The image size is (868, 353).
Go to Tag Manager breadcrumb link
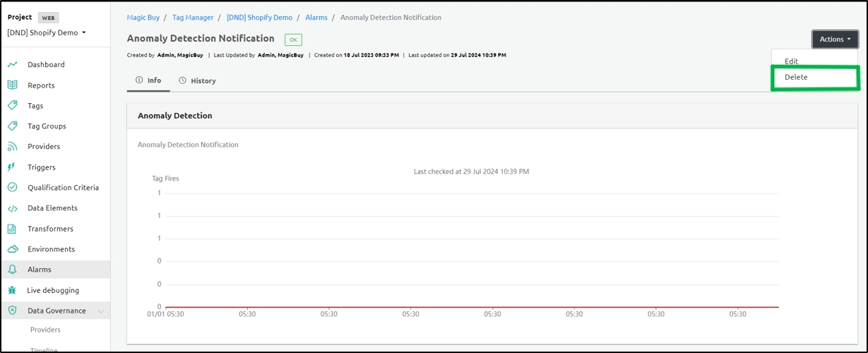click(193, 18)
